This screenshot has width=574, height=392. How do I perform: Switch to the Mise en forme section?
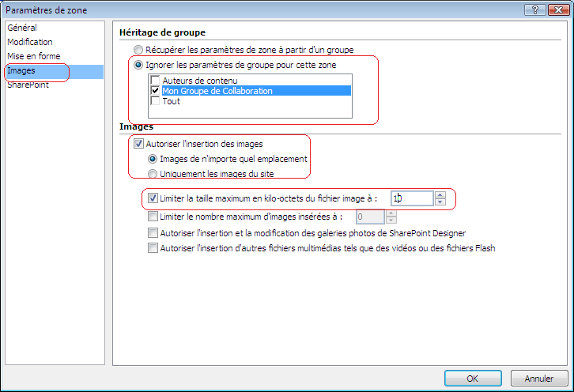[x=32, y=56]
